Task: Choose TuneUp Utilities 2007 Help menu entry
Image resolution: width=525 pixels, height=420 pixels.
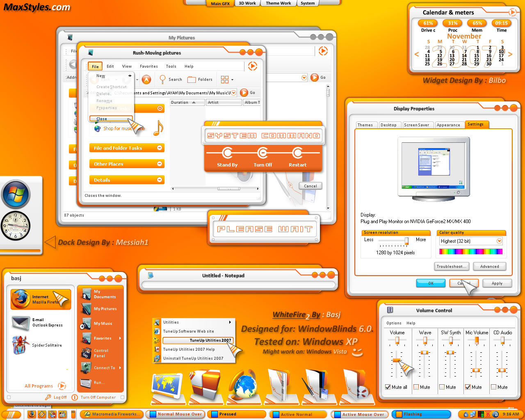Action: [x=189, y=349]
